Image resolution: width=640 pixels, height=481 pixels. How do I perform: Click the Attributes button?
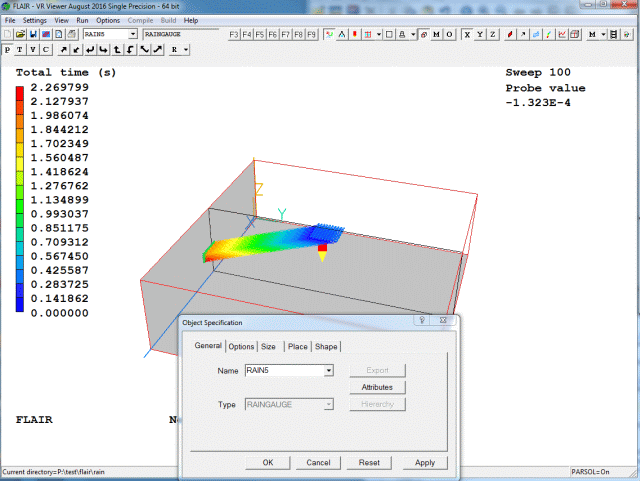click(x=377, y=387)
